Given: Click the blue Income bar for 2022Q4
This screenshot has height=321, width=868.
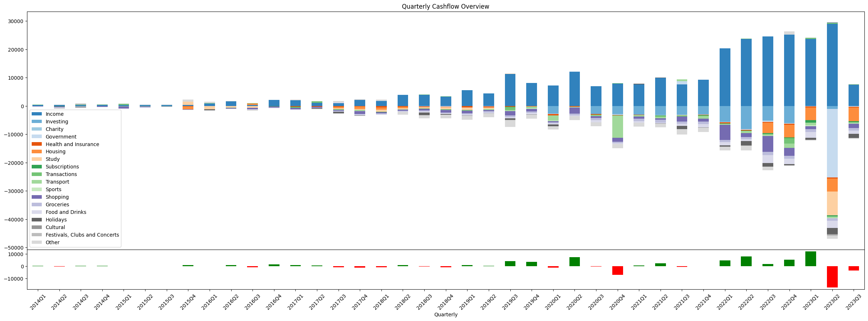Looking at the screenshot, I should coord(789,70).
